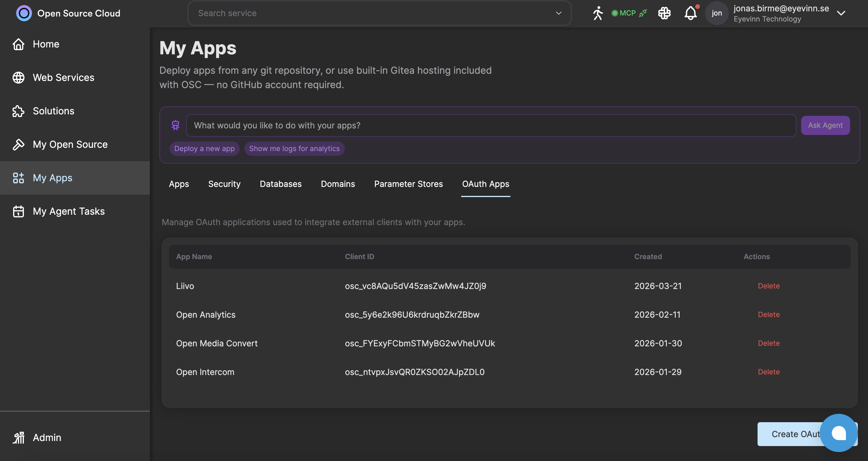This screenshot has height=461, width=868.
Task: Open the notifications bell
Action: 691,13
